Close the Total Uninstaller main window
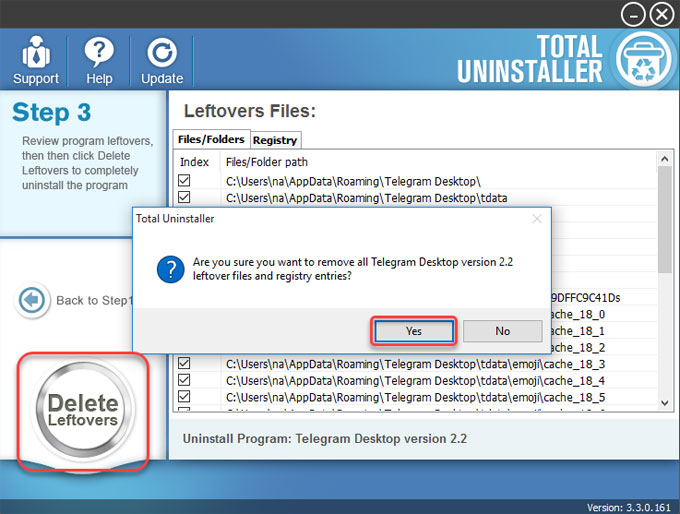 [662, 15]
